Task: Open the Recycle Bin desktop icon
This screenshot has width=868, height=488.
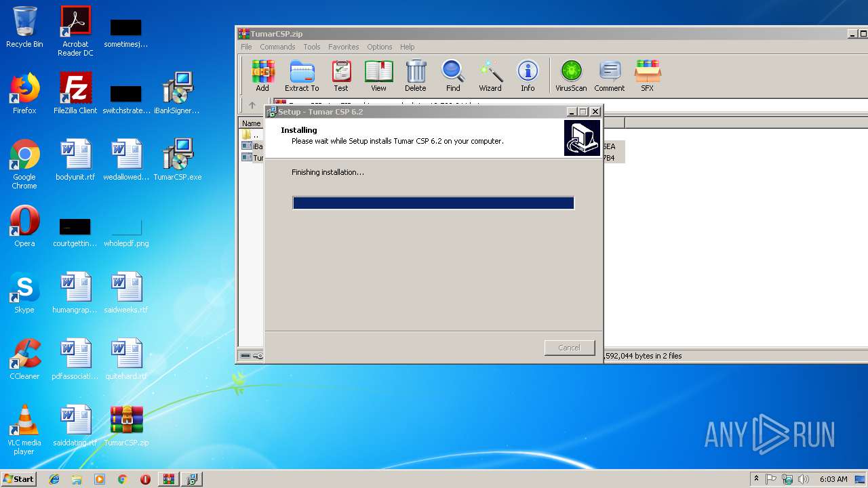Action: pyautogui.click(x=24, y=27)
